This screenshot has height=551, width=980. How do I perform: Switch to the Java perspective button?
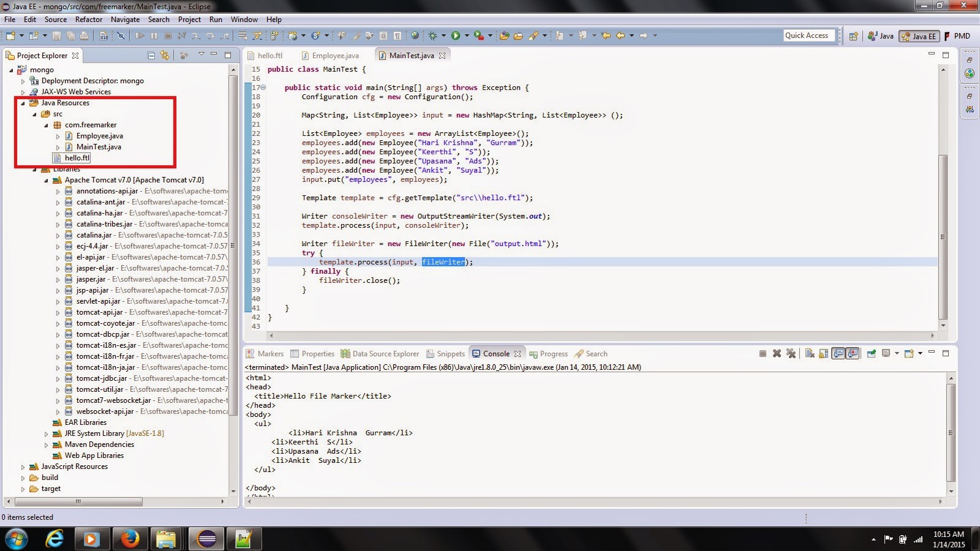881,36
